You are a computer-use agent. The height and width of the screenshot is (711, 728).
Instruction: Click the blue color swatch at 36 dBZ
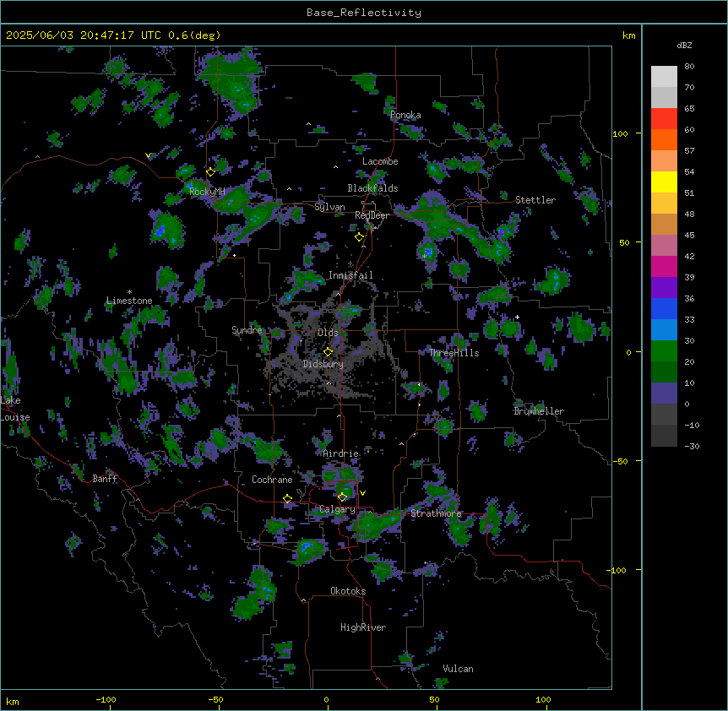click(x=664, y=309)
